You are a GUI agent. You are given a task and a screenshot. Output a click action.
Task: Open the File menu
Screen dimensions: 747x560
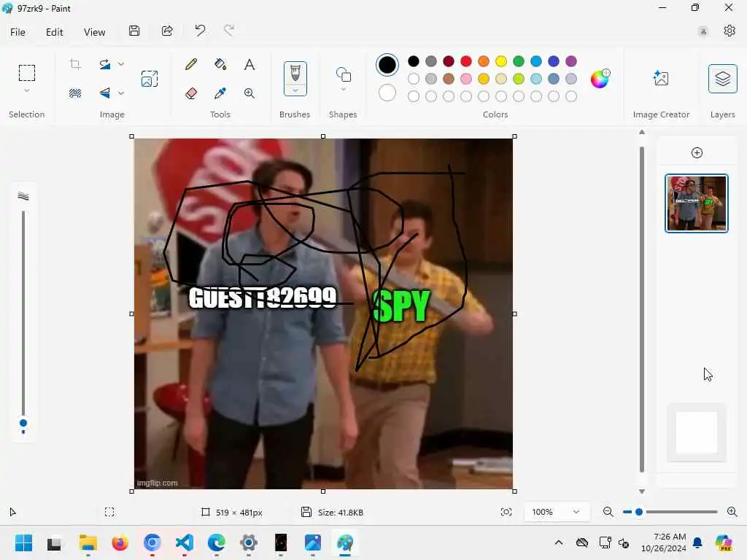tap(18, 32)
